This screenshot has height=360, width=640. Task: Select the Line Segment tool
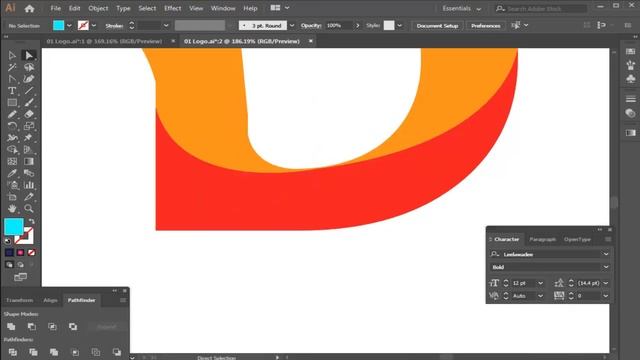pos(29,91)
